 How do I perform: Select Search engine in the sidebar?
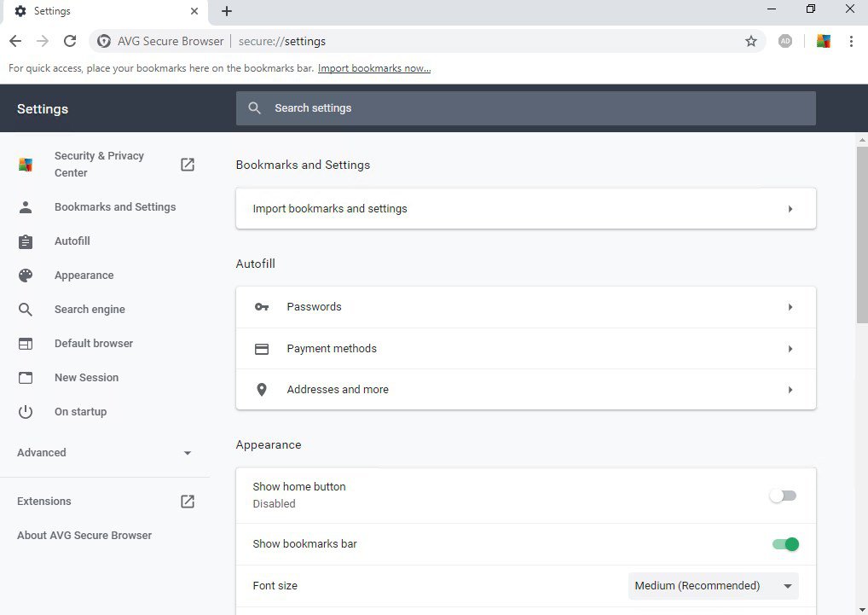[90, 310]
